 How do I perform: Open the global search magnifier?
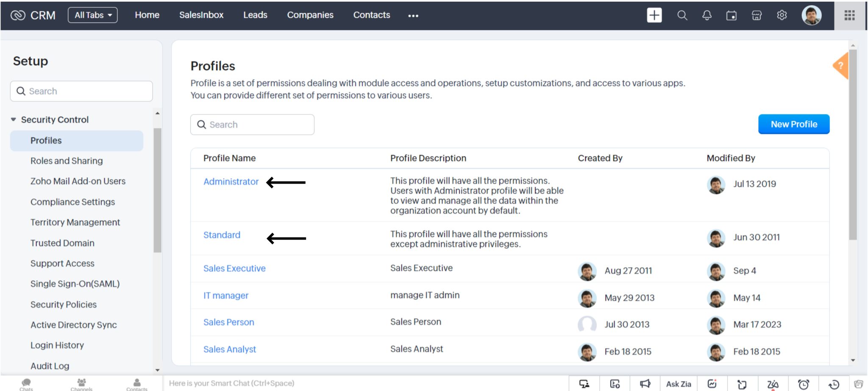point(682,15)
